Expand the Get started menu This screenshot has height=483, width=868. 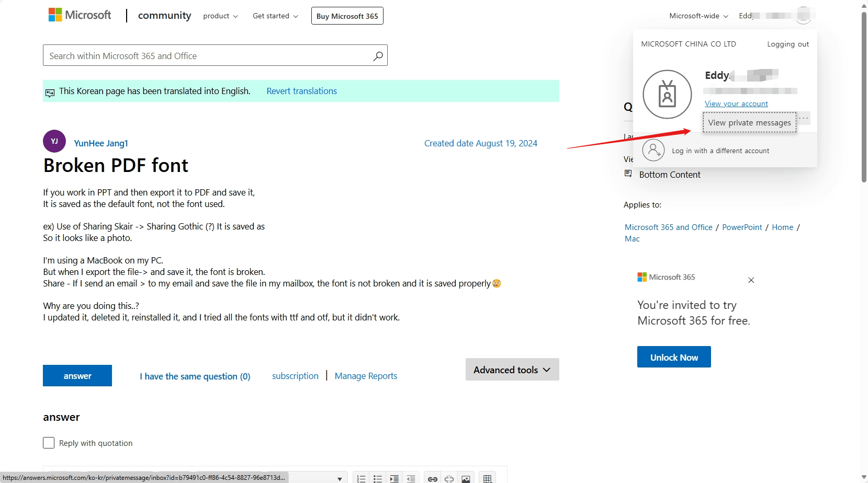pyautogui.click(x=275, y=16)
